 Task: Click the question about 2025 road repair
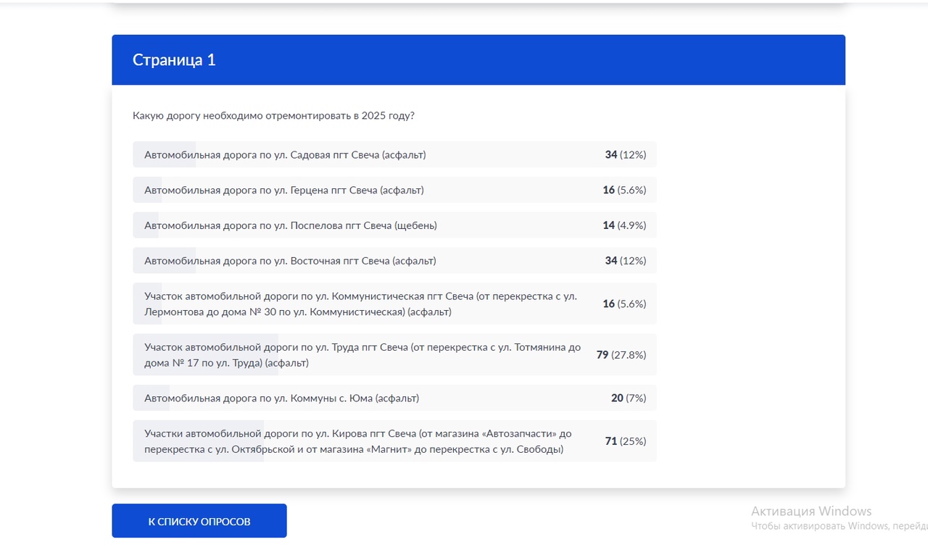pos(273,116)
